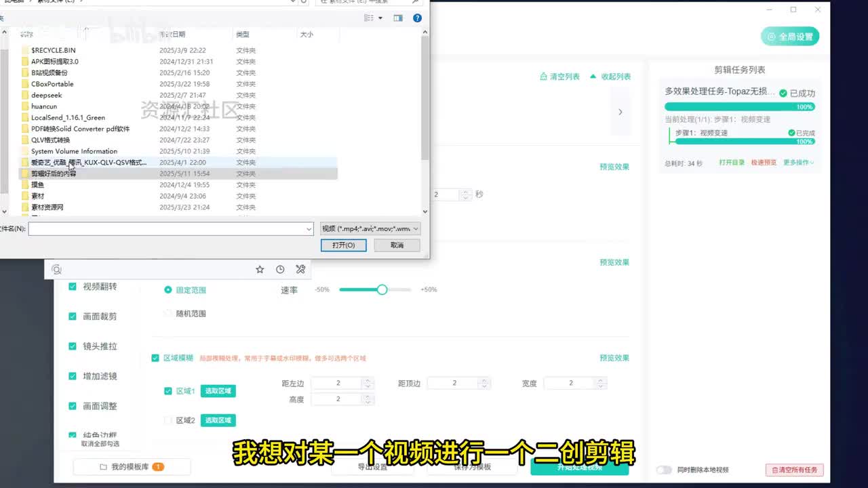Click the blue help icon in file dialog
The image size is (868, 488).
417,18
